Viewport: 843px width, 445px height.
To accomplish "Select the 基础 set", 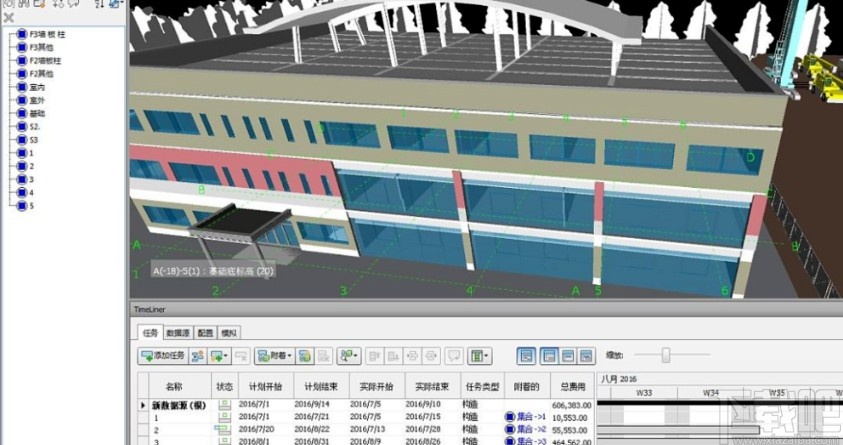I will point(37,113).
